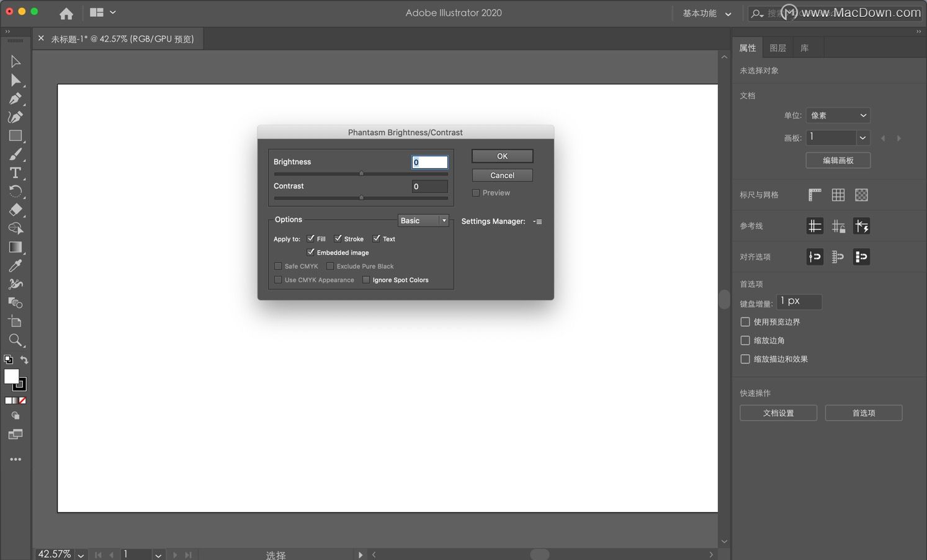
Task: Click the white Fill color swatch
Action: pos(11,376)
